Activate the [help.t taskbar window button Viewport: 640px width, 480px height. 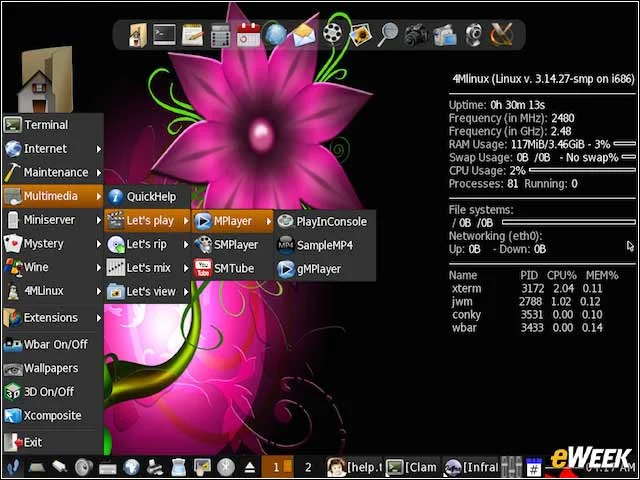click(355, 467)
